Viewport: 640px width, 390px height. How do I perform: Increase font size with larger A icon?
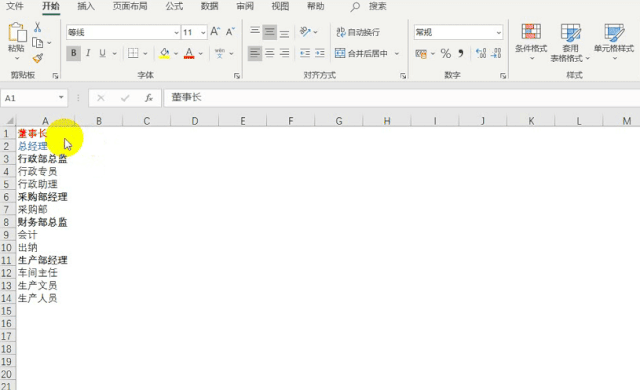215,32
